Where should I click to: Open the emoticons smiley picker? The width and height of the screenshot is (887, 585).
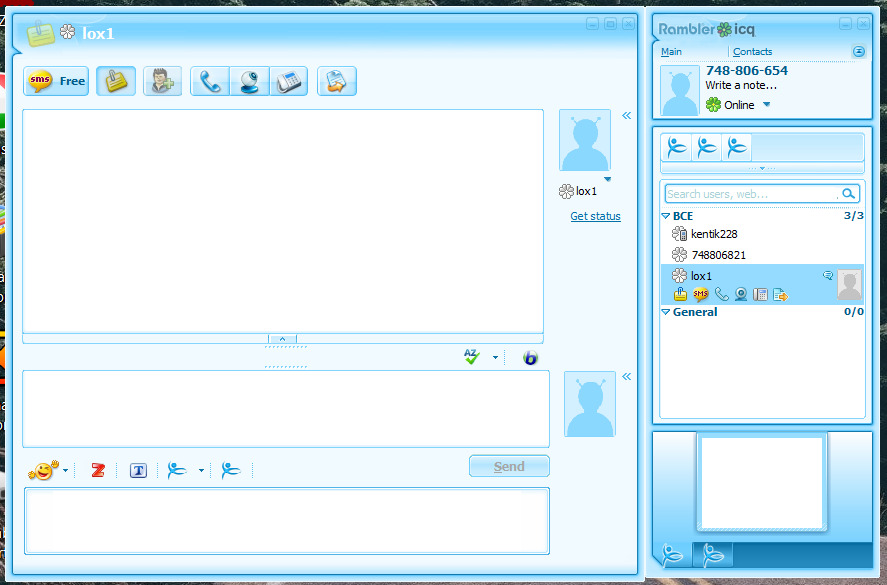[x=43, y=470]
